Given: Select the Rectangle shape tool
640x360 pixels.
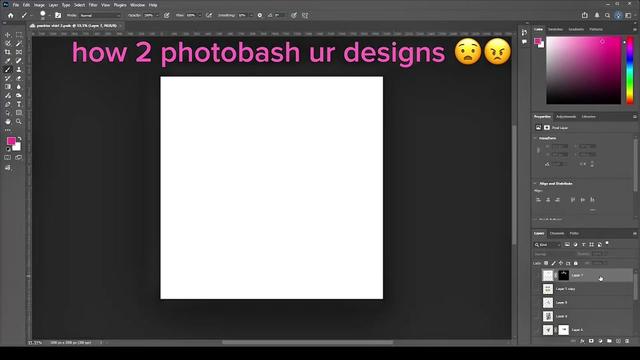Looking at the screenshot, I should pyautogui.click(x=19, y=113).
